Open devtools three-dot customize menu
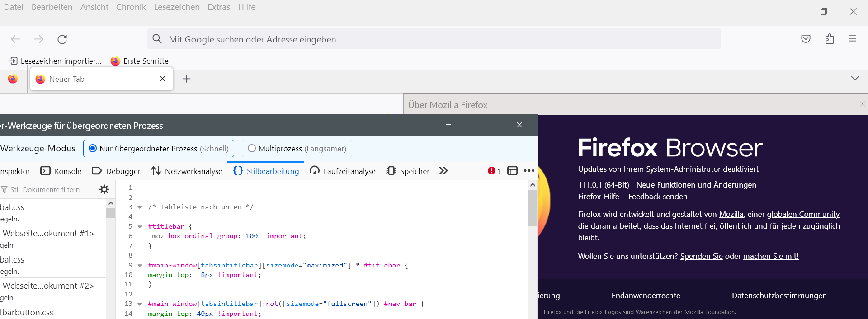Viewport: 868px width, 319px height. tap(529, 171)
